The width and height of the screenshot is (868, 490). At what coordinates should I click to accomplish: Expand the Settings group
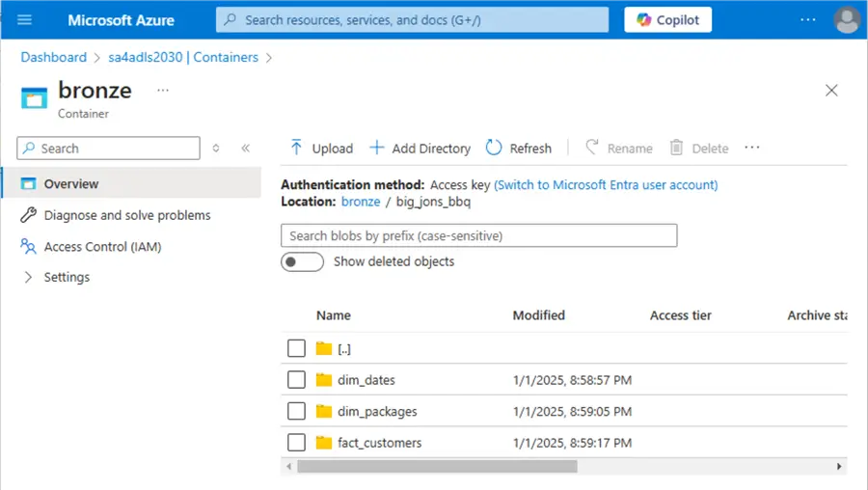[55, 277]
